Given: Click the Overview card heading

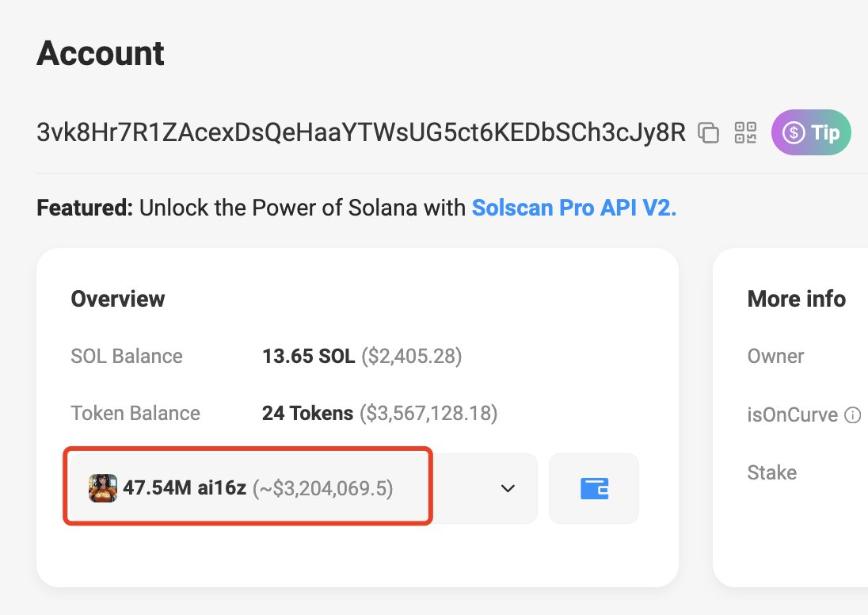Looking at the screenshot, I should pos(118,299).
